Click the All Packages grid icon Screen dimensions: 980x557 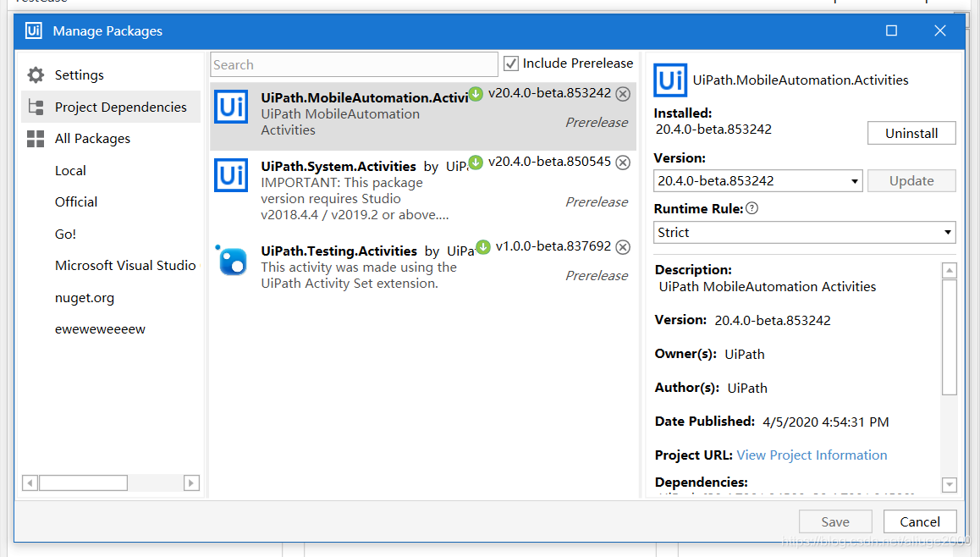pyautogui.click(x=36, y=139)
